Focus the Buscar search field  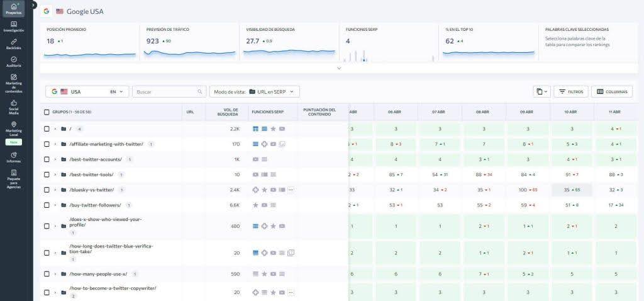(x=169, y=92)
